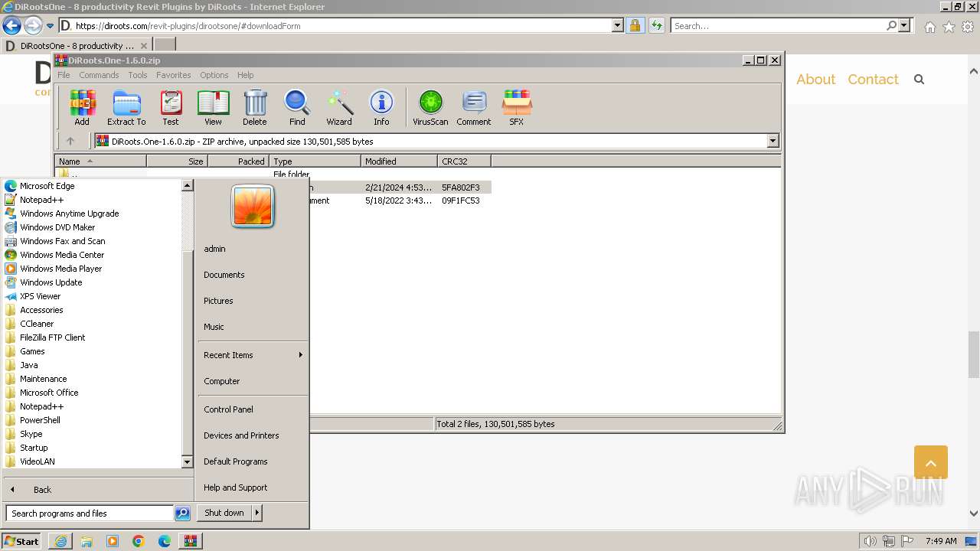This screenshot has width=980, height=551.
Task: Sort the archive list by Modified column
Action: pyautogui.click(x=399, y=161)
